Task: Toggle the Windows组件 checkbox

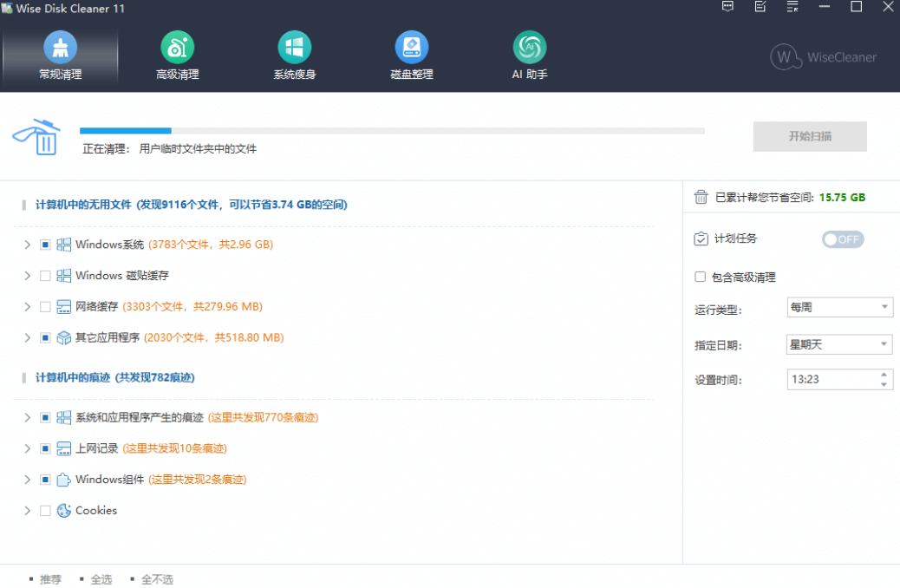Action: tap(45, 480)
